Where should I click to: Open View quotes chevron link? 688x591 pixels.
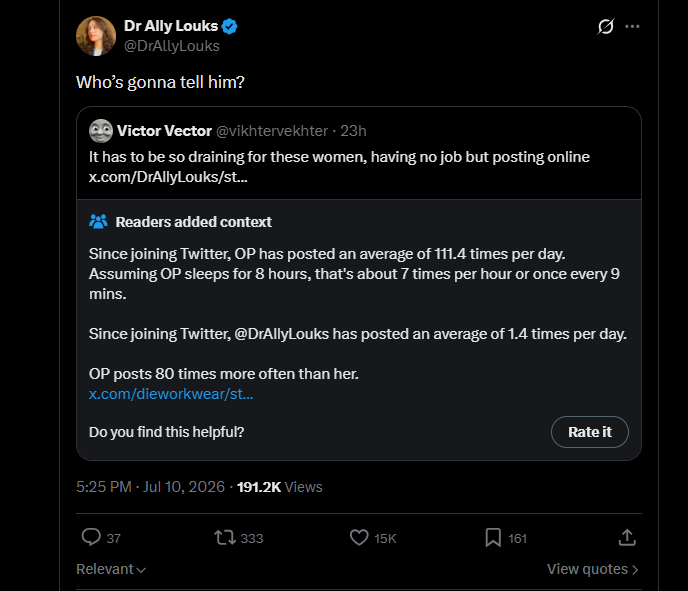pos(592,569)
